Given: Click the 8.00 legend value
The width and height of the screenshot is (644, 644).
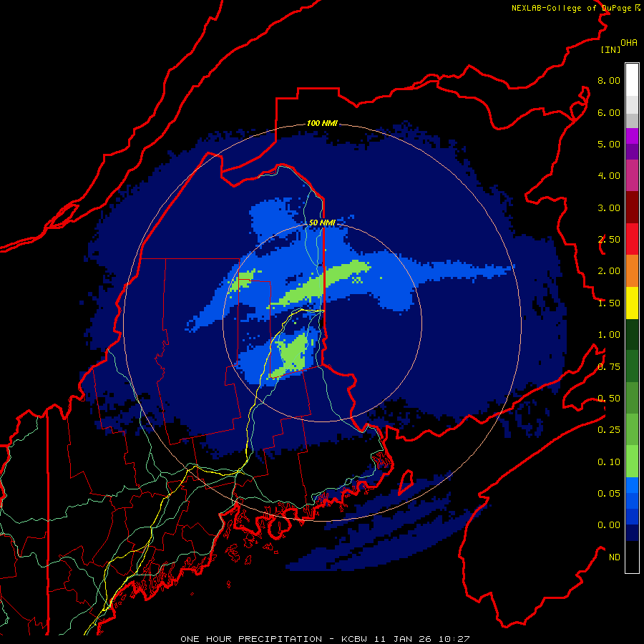Looking at the screenshot, I should (609, 80).
